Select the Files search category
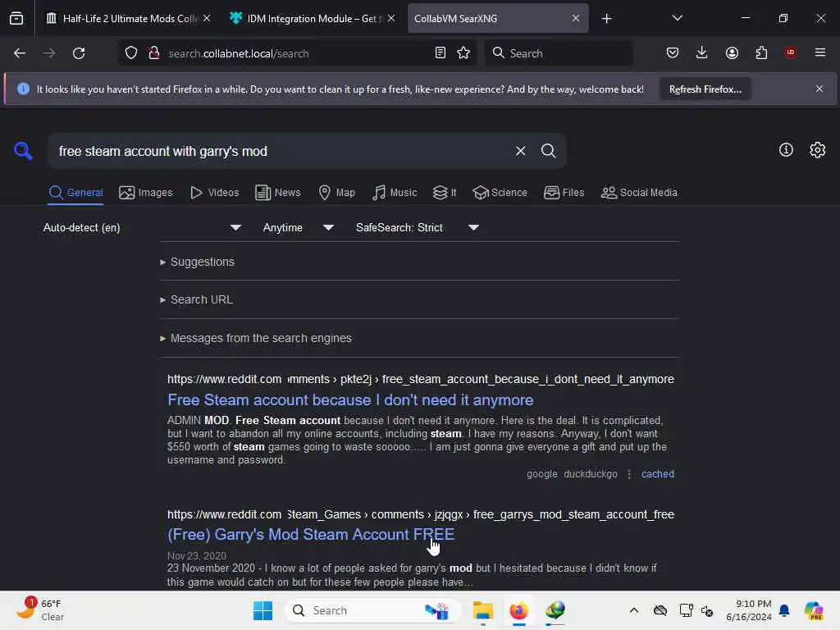The height and width of the screenshot is (630, 840). tap(564, 192)
